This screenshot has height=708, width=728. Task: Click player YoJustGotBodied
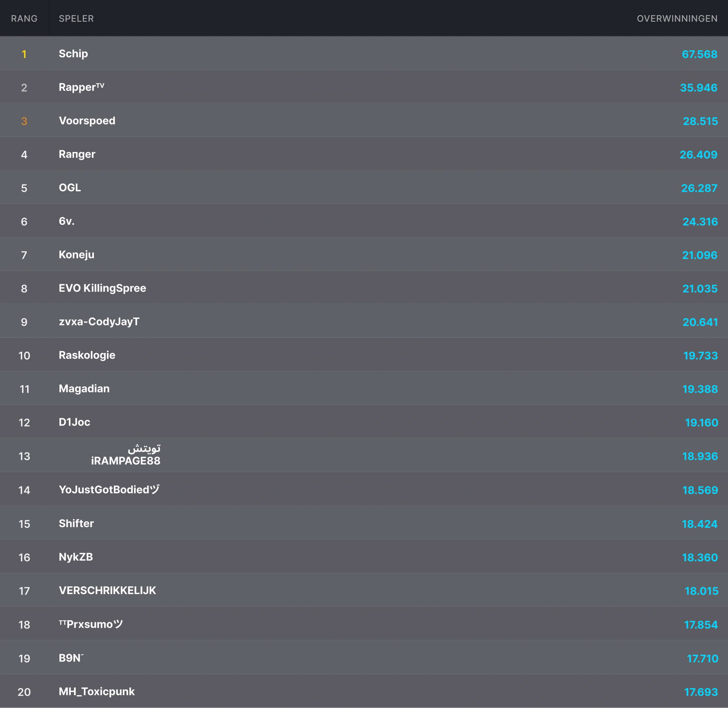point(109,490)
